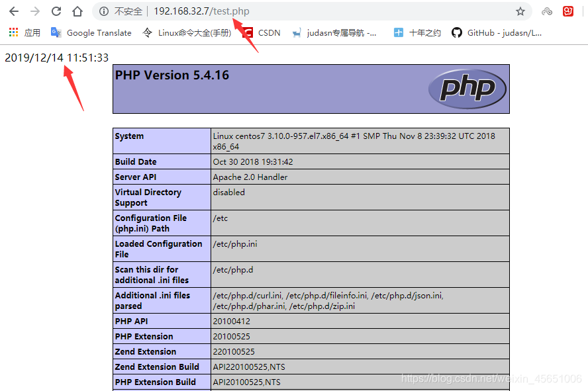Click the PHP Extension Build label
The height and width of the screenshot is (391, 588).
[x=155, y=382]
